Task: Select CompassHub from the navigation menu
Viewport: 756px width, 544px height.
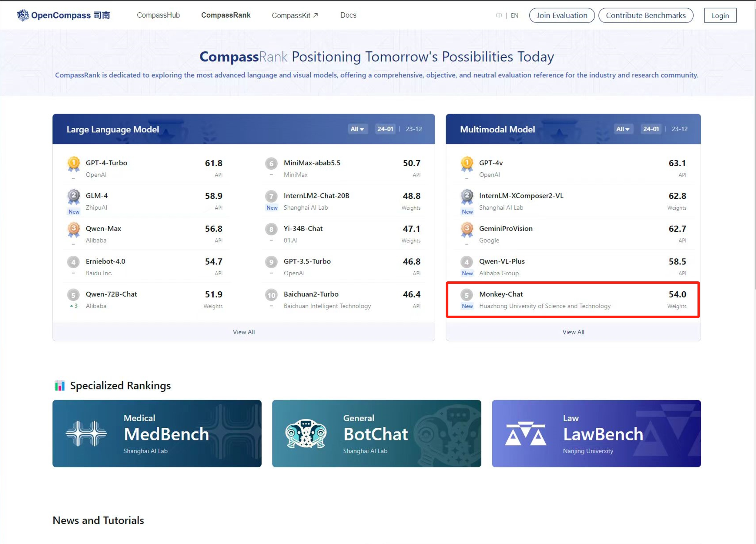Action: [158, 15]
